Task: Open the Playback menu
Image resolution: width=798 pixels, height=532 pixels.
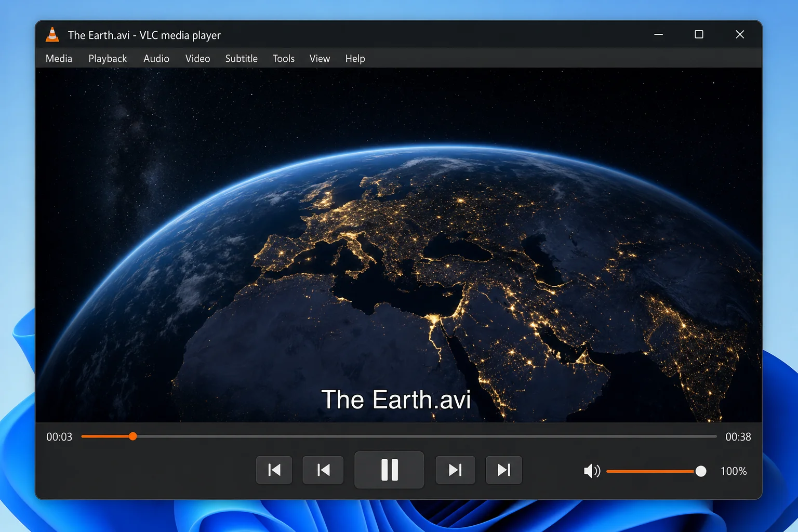Action: pos(108,59)
